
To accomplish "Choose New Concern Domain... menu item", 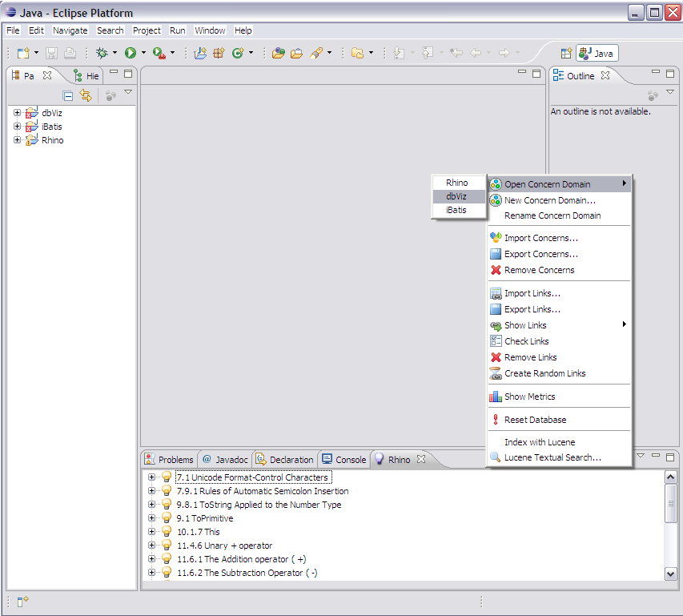I will pos(560,200).
